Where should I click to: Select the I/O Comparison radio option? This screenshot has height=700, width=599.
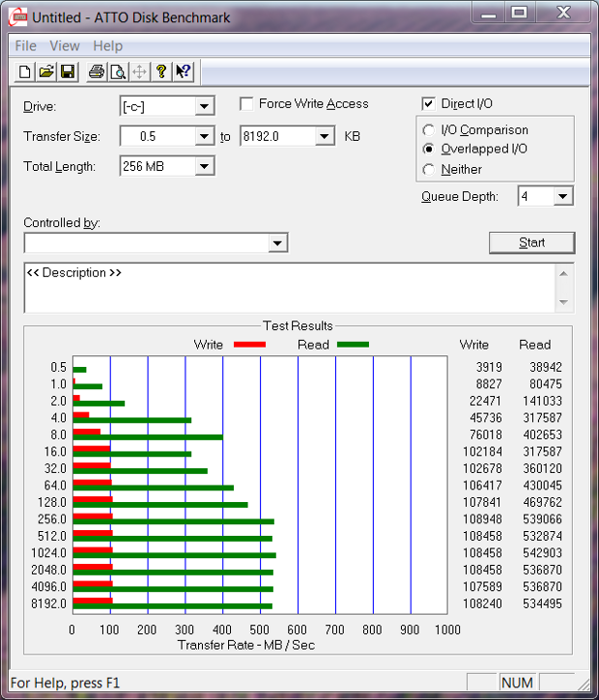pos(429,130)
